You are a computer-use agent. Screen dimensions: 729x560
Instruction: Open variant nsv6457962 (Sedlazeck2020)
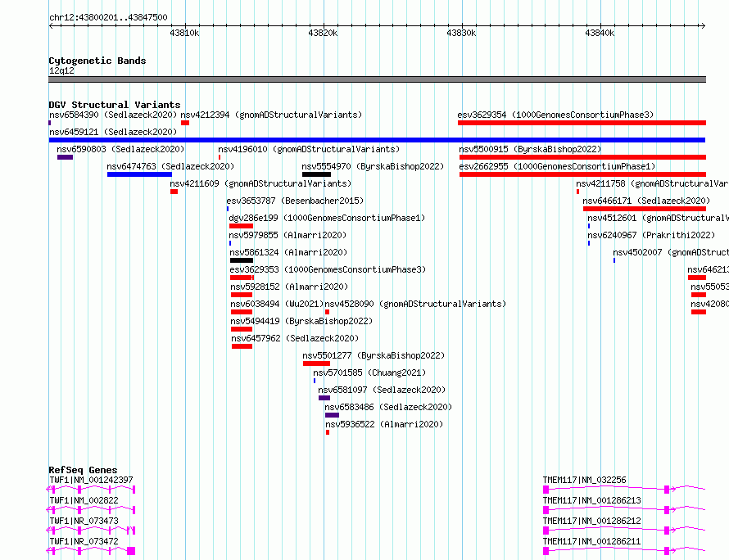click(295, 338)
